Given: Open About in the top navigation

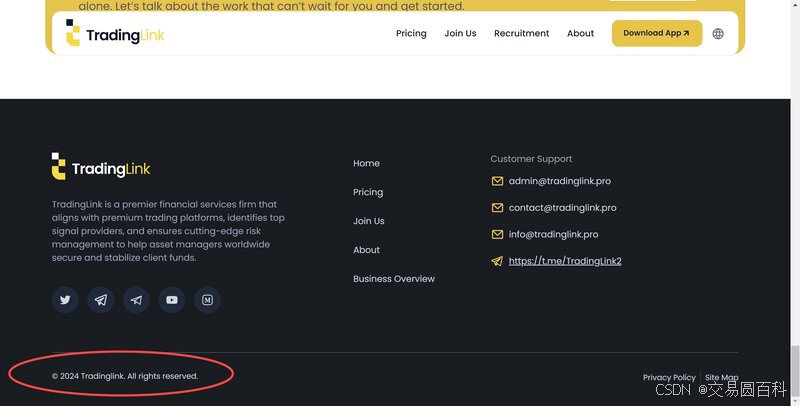Looking at the screenshot, I should click(x=581, y=34).
